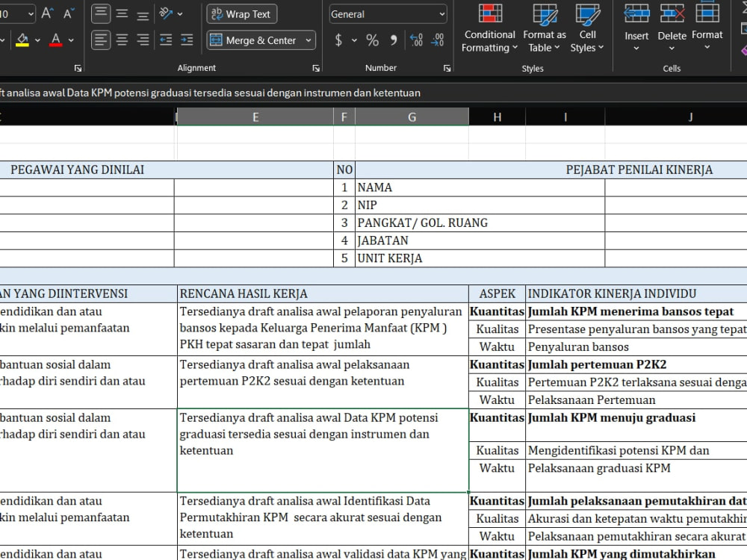Select column G header
Viewport: 747px width, 560px height.
pyautogui.click(x=412, y=117)
